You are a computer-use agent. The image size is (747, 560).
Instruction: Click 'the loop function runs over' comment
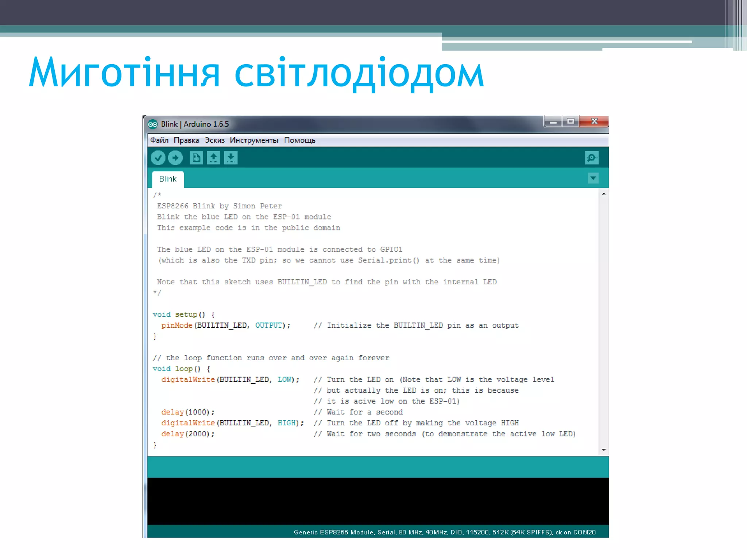pyautogui.click(x=271, y=358)
